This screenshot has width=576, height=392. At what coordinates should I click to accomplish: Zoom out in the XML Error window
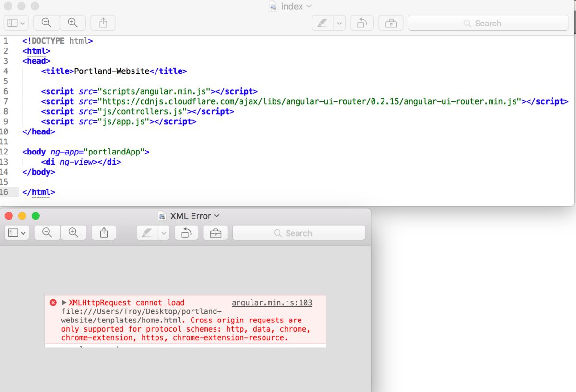pos(47,233)
